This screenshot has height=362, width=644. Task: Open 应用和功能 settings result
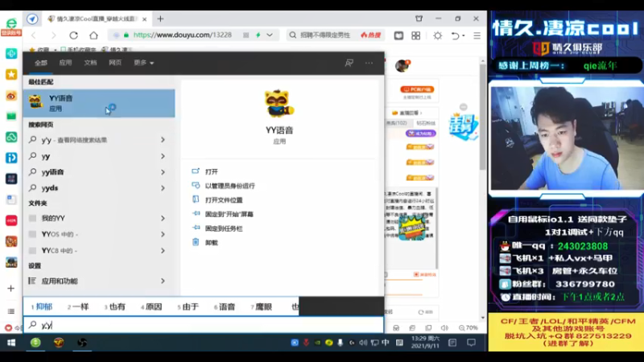pos(99,281)
